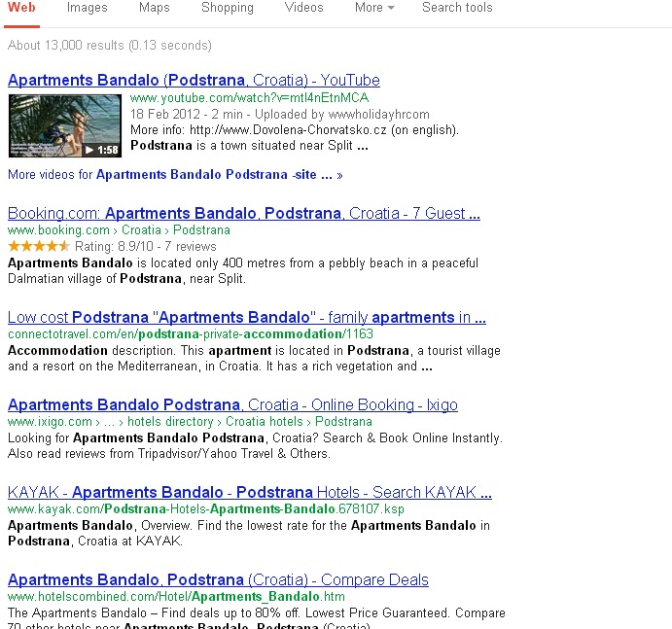Click Podstrana breadcrumb in Ixigo result
Image resolution: width=672 pixels, height=629 pixels.
[x=343, y=422]
